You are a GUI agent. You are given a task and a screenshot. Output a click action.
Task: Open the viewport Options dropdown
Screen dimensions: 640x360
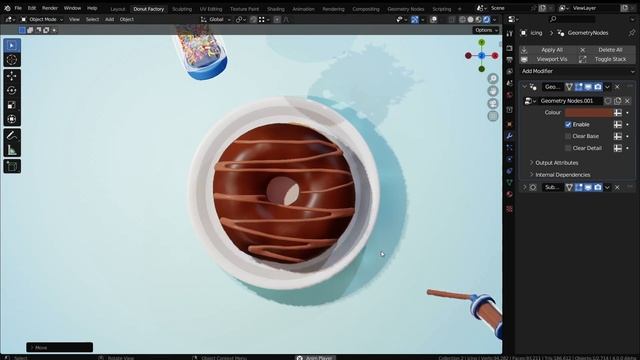tap(486, 30)
